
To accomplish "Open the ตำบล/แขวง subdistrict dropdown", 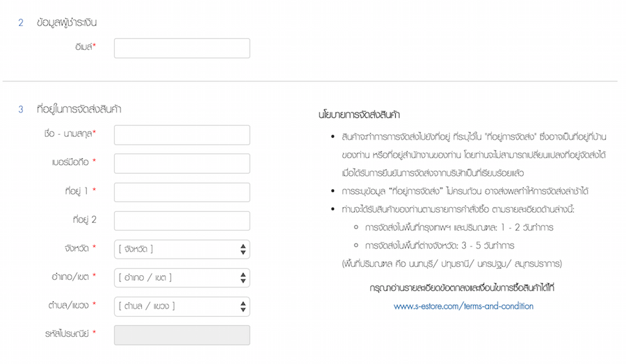I will point(182,306).
